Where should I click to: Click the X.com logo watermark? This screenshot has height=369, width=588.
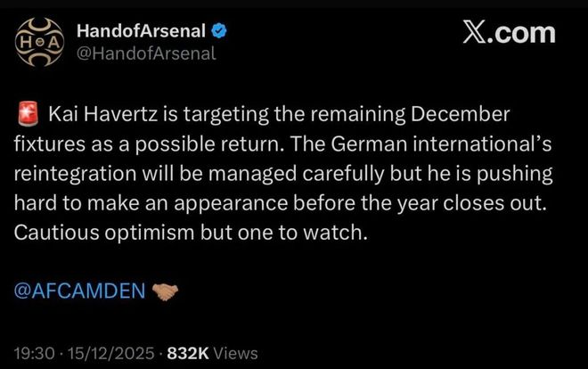point(509,34)
